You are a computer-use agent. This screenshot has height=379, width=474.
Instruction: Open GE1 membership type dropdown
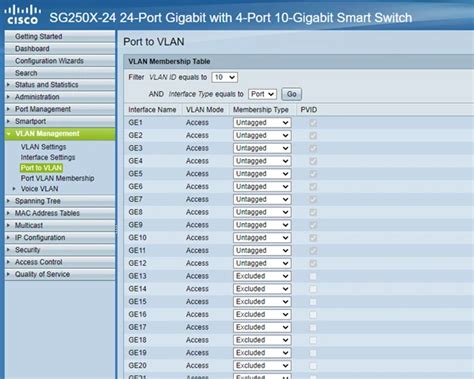(x=262, y=123)
